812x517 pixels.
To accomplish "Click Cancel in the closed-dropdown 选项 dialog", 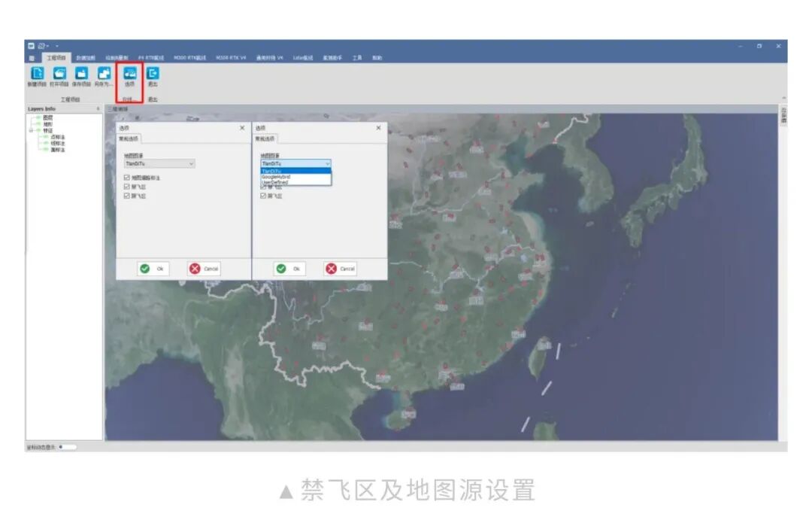I will [x=204, y=269].
